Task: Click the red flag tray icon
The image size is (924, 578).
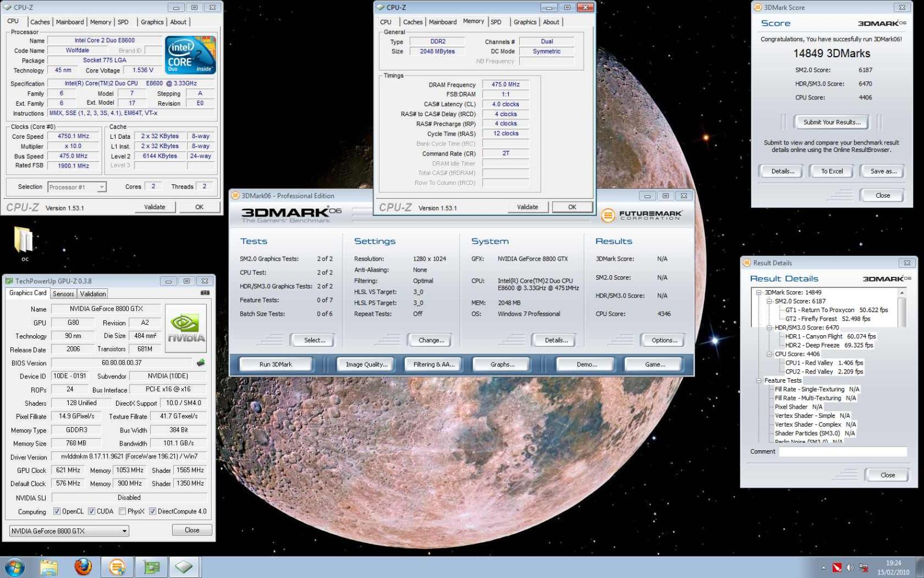Action: click(837, 568)
